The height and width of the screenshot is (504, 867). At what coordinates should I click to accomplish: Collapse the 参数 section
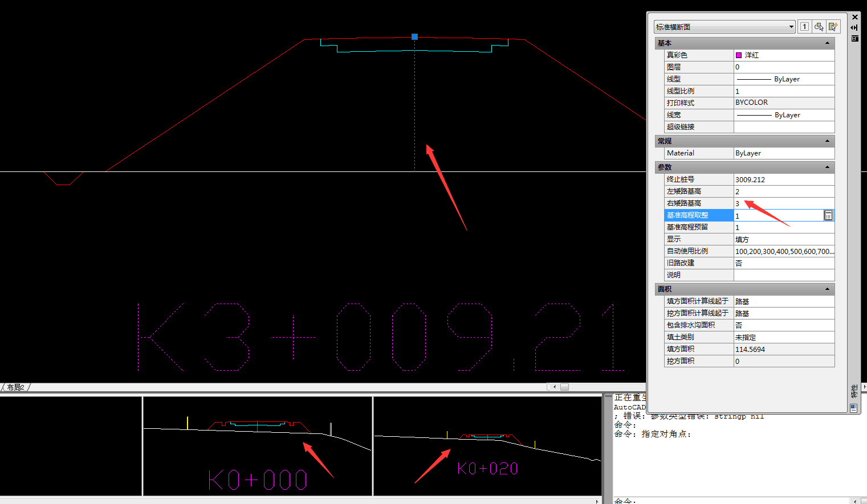[827, 167]
